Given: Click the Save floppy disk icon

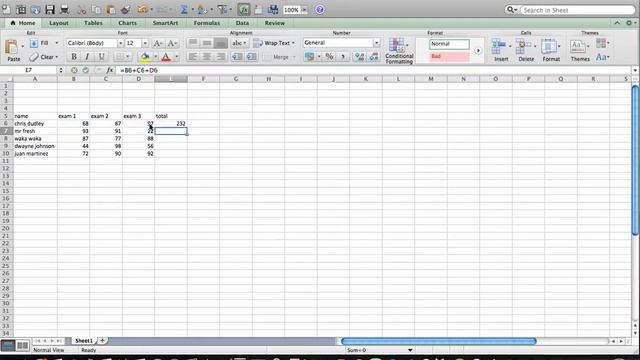Looking at the screenshot, I should 50,9.
